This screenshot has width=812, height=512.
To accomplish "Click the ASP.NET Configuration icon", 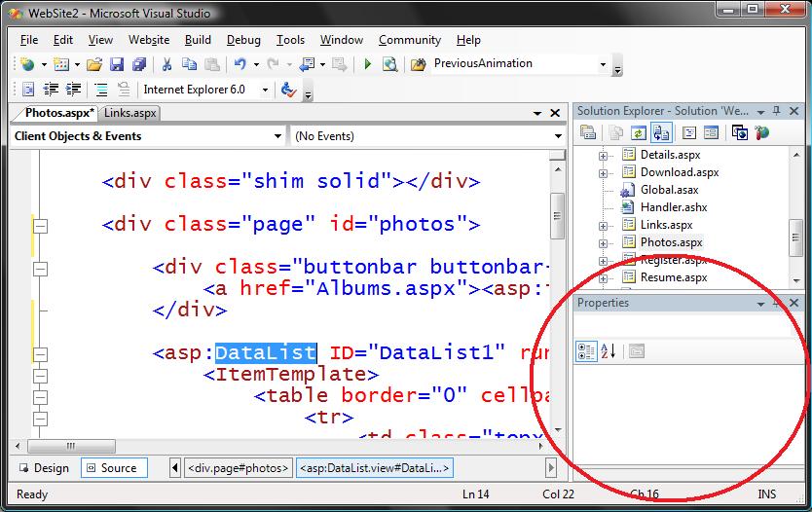I will click(761, 133).
